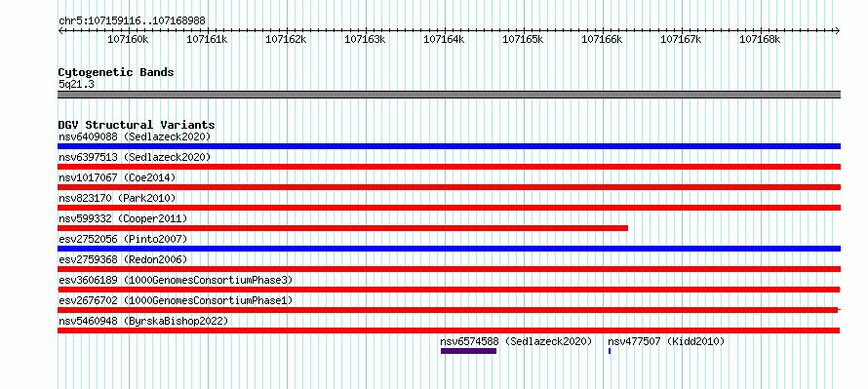Click the 107160k ruler tick label

128,39
